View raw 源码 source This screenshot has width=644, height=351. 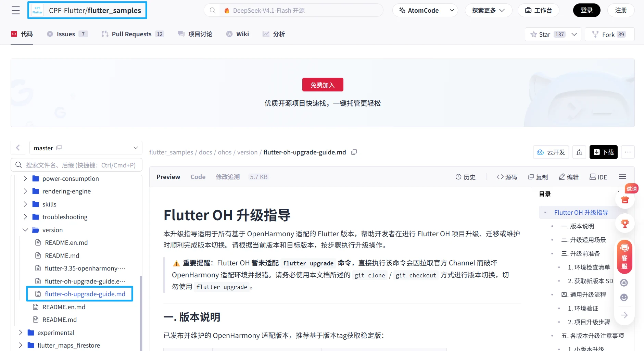pos(507,177)
